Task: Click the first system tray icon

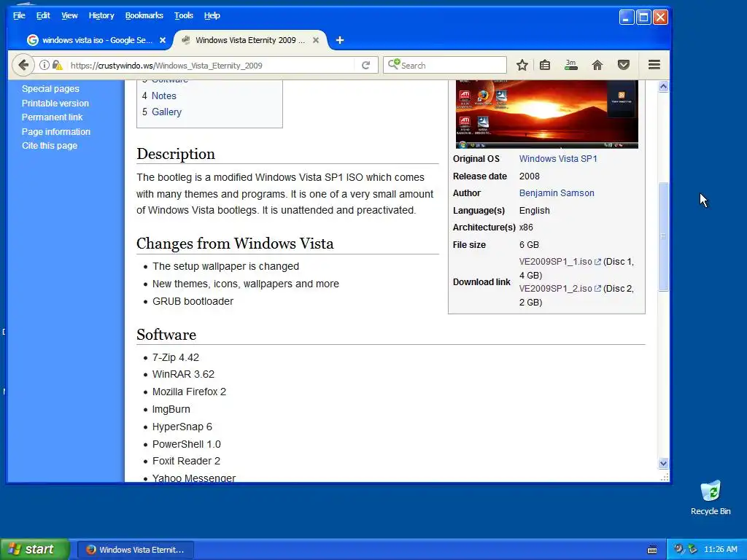Action: point(678,549)
